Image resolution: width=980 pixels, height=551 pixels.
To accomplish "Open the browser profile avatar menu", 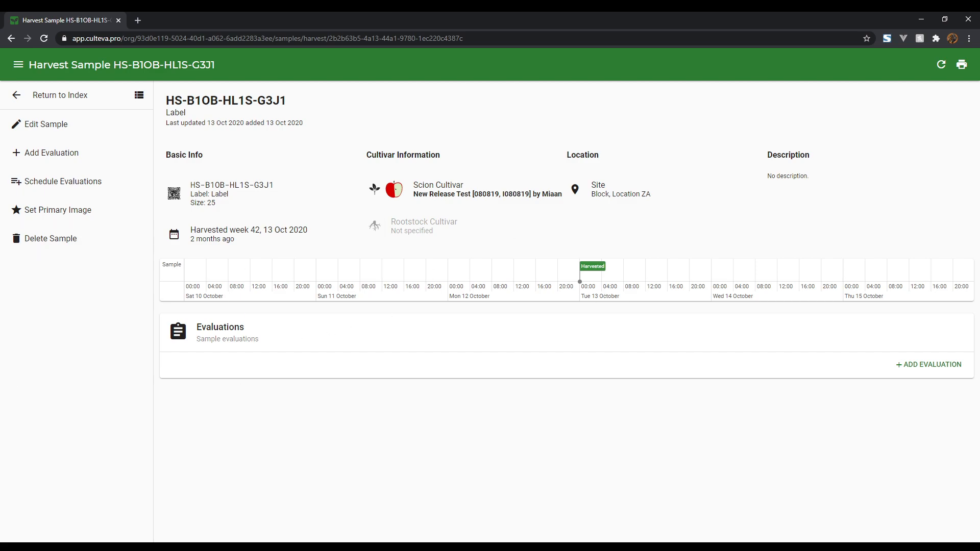I will tap(952, 38).
